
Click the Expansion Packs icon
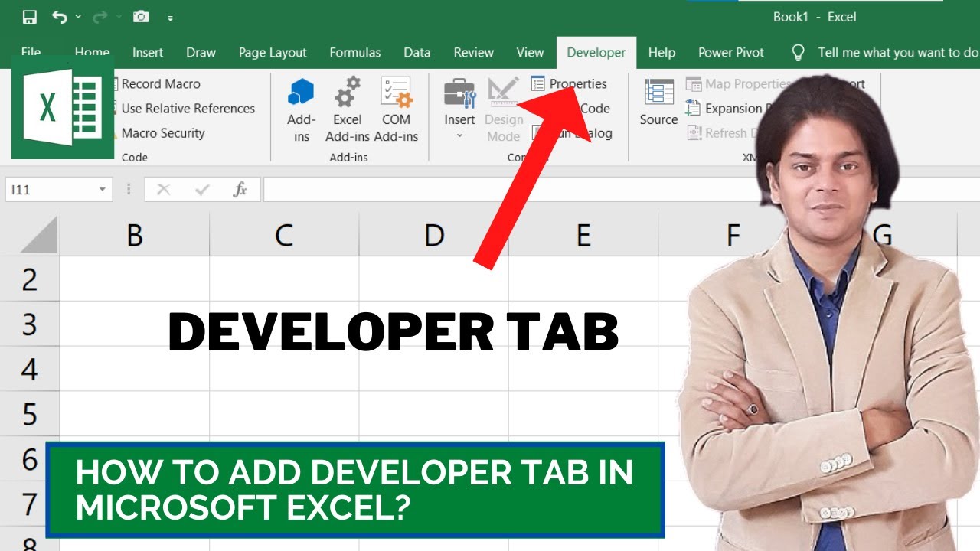click(694, 109)
